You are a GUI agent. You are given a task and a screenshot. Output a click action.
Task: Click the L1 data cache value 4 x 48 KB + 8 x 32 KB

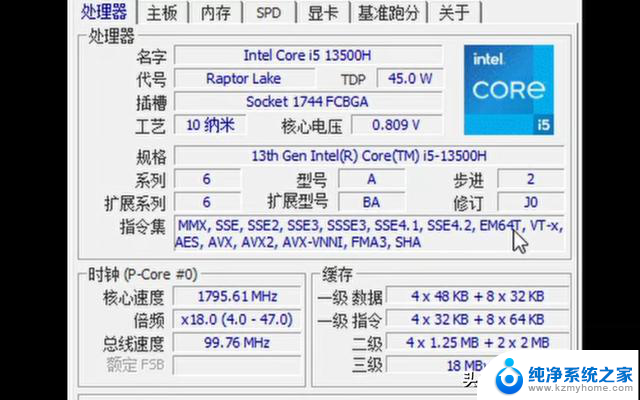point(478,296)
